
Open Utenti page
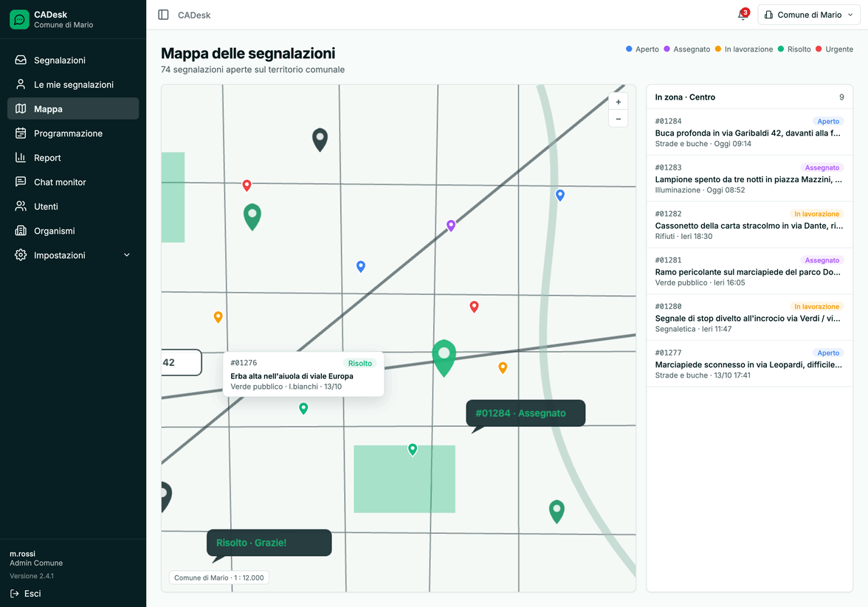point(73,207)
